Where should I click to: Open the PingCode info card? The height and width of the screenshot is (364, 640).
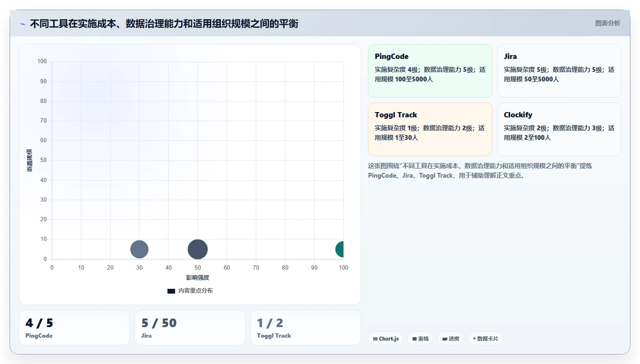click(430, 71)
